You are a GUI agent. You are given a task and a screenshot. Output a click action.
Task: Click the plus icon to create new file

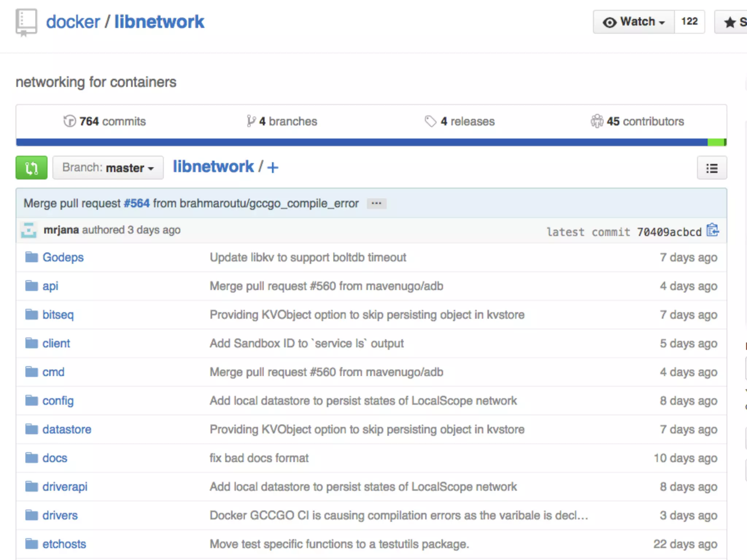pyautogui.click(x=272, y=168)
